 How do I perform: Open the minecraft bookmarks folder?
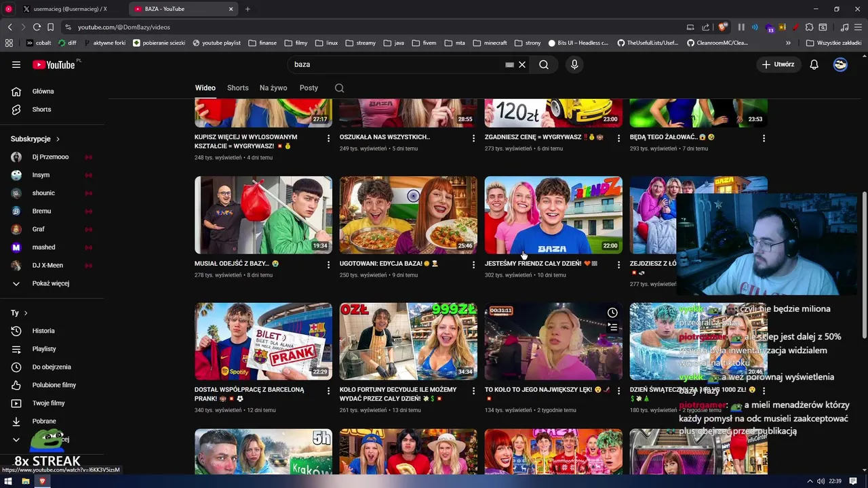[490, 43]
